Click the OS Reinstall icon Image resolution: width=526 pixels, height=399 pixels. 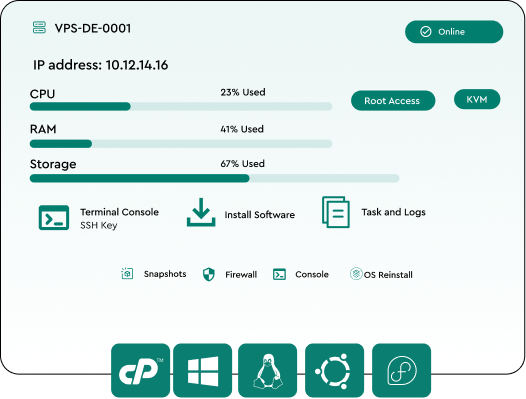click(x=356, y=273)
